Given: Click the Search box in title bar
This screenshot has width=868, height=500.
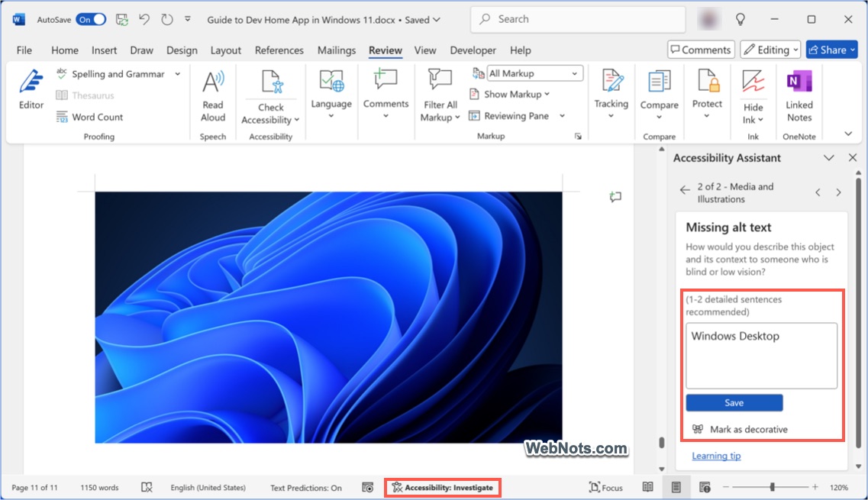Looking at the screenshot, I should click(x=579, y=19).
